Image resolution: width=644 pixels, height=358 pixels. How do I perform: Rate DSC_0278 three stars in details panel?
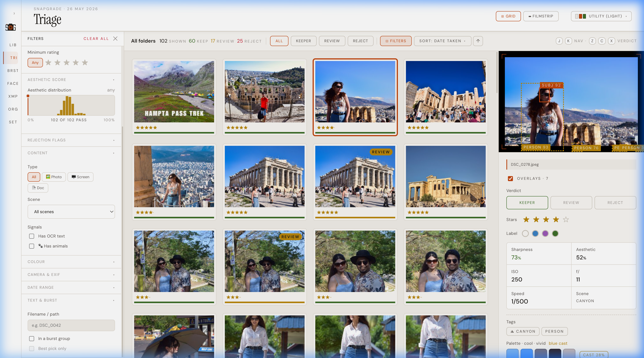click(x=546, y=220)
